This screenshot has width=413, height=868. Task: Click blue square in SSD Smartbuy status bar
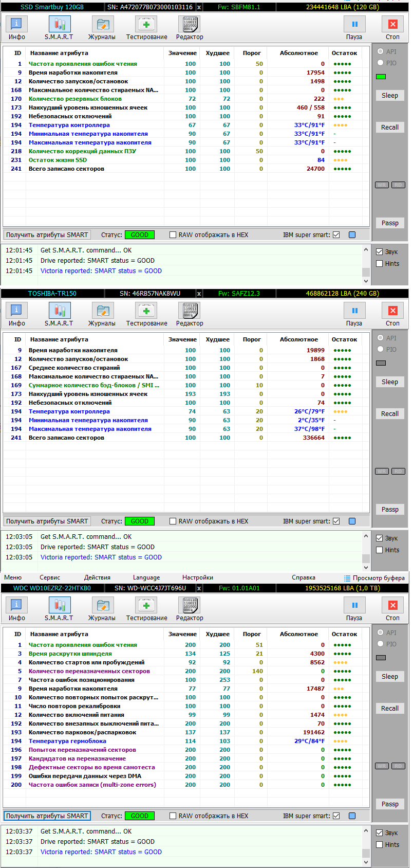[352, 235]
